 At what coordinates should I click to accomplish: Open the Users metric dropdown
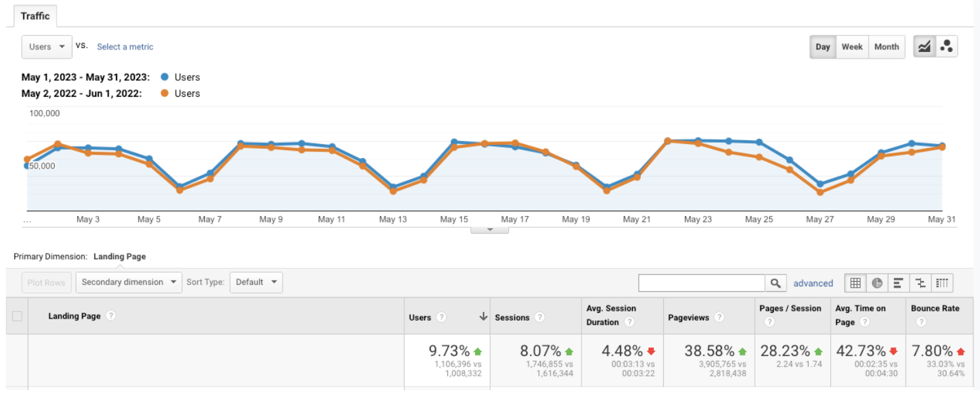pyautogui.click(x=47, y=47)
